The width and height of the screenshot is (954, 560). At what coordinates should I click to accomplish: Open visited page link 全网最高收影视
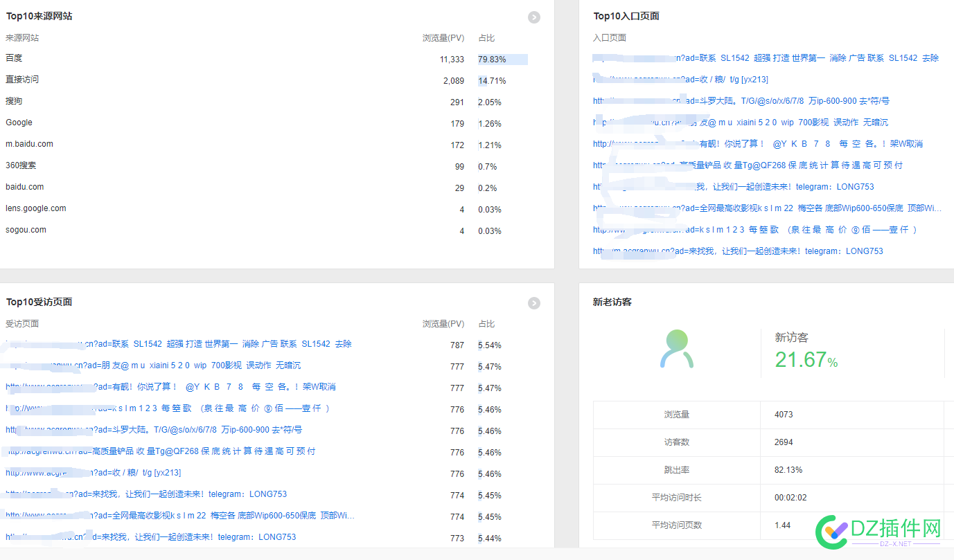click(180, 516)
